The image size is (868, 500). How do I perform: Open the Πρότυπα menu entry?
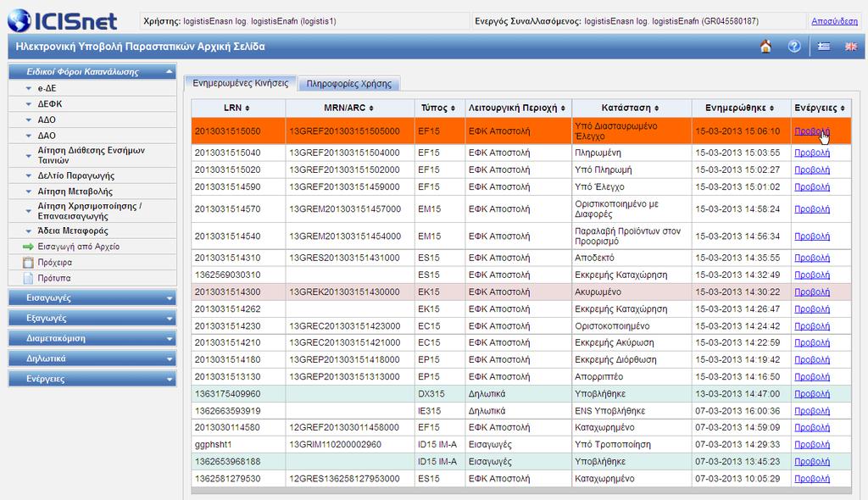[x=54, y=278]
